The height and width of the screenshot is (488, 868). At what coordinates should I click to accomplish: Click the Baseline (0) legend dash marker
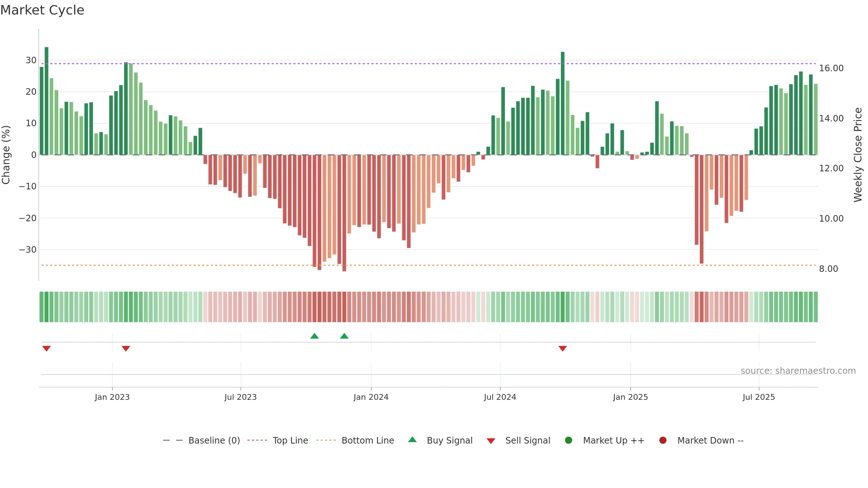click(x=173, y=440)
